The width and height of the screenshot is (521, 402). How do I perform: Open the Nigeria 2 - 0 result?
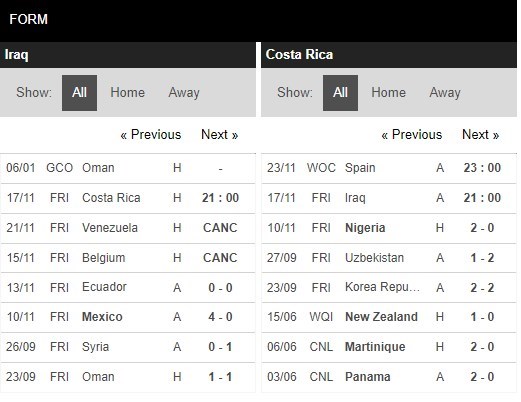click(389, 228)
